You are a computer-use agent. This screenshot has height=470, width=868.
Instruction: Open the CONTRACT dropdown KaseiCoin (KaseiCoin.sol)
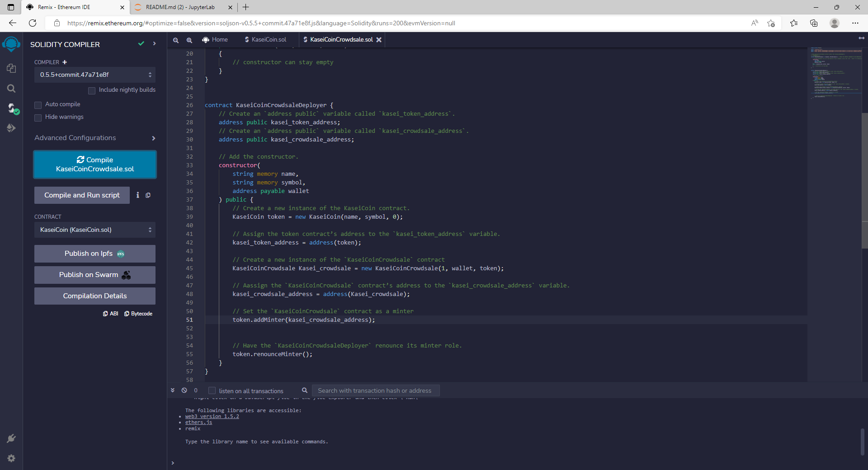tap(95, 230)
